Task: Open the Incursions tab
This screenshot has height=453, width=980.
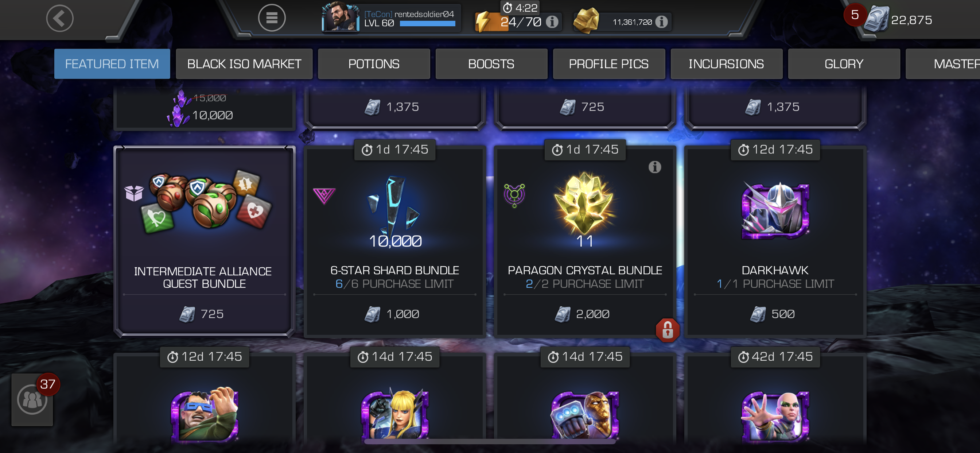Action: (x=726, y=64)
